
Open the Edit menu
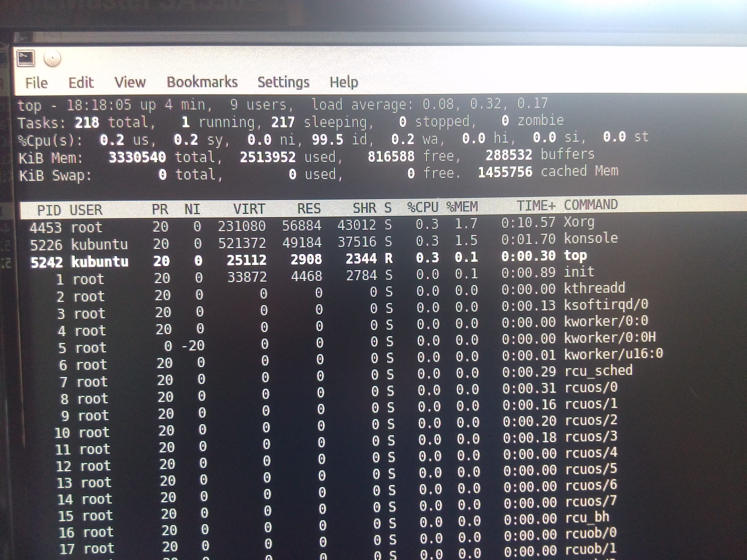click(81, 82)
